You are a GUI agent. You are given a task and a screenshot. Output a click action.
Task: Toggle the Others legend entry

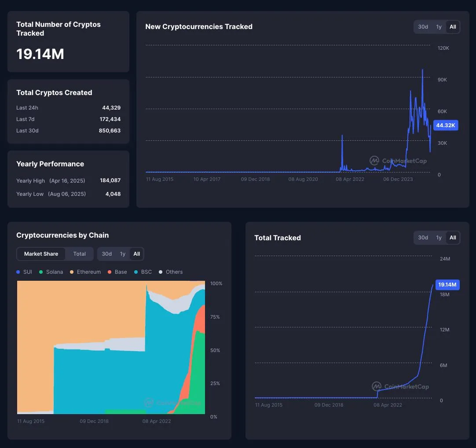click(171, 272)
